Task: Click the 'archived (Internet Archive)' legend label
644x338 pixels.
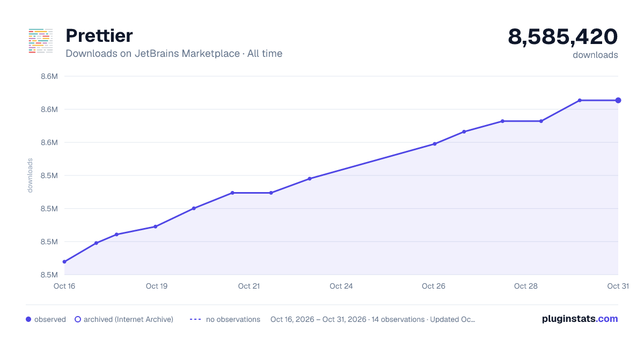Action: pyautogui.click(x=128, y=319)
